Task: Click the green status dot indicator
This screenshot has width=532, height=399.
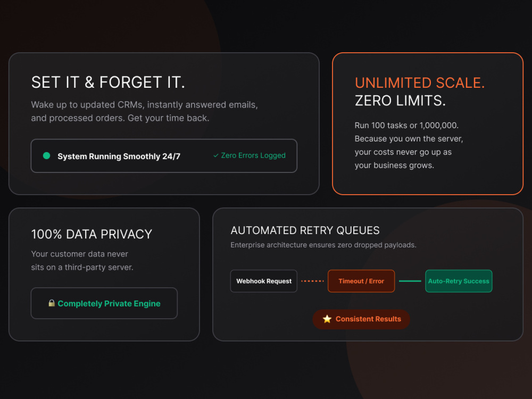Action: [46, 156]
